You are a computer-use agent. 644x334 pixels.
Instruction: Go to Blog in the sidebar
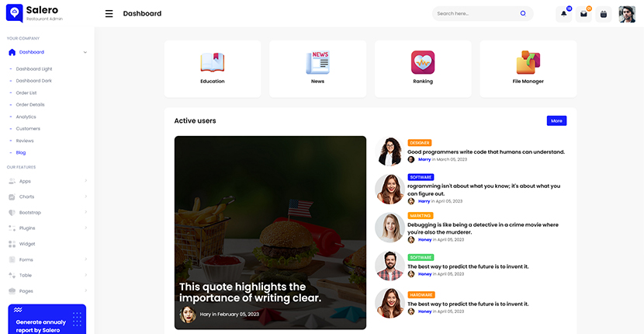point(21,152)
